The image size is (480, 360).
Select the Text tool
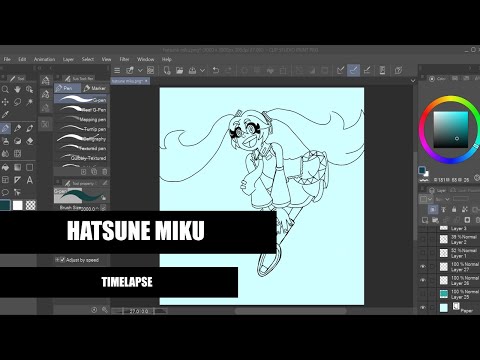coord(30,180)
